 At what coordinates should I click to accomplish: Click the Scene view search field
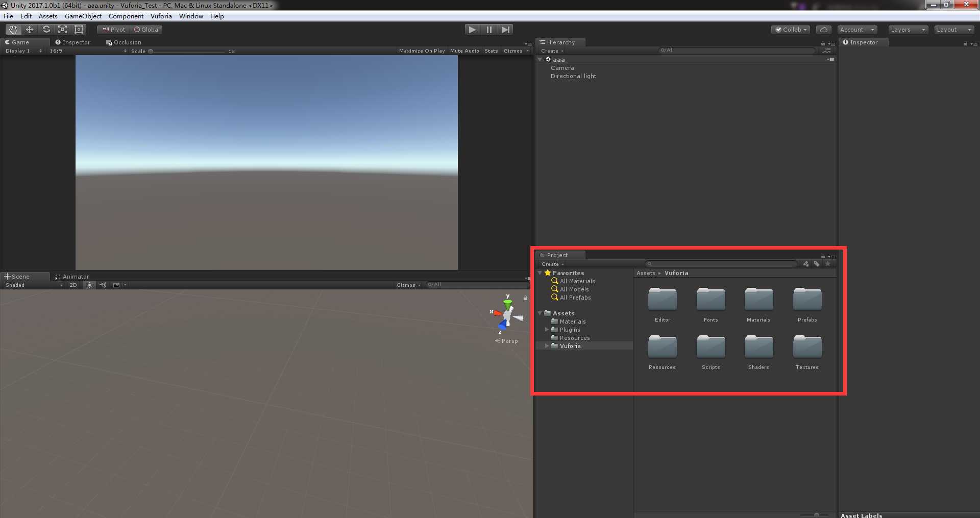pyautogui.click(x=477, y=285)
